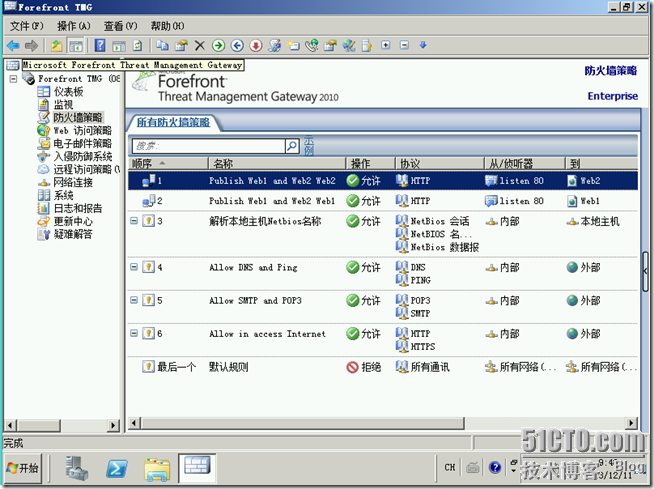Select 远程访问策略 node
Viewport: 654px width, 489px height.
click(x=86, y=169)
